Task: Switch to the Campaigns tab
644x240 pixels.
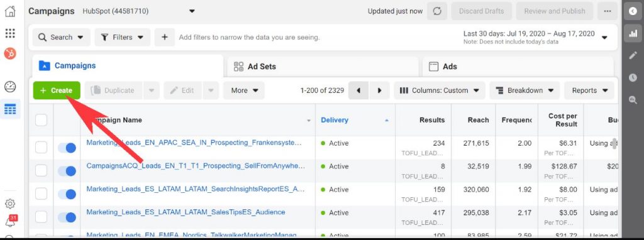Action: tap(127, 66)
